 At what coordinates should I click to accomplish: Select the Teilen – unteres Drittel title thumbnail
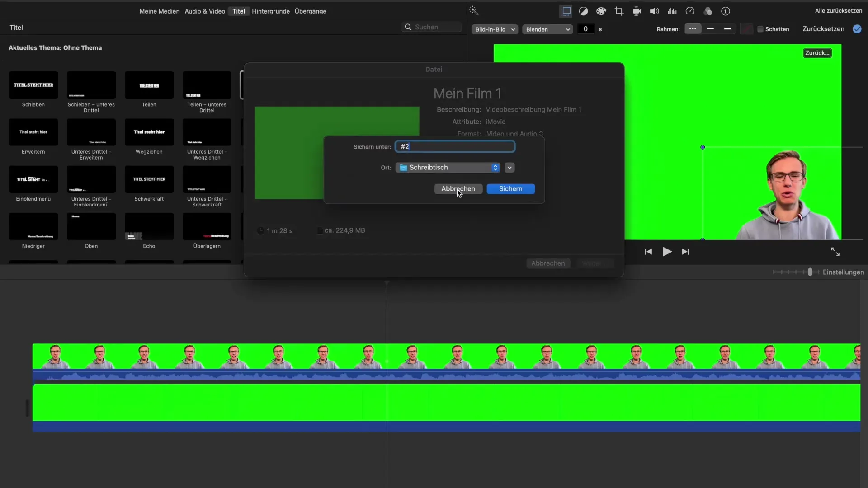(x=207, y=85)
